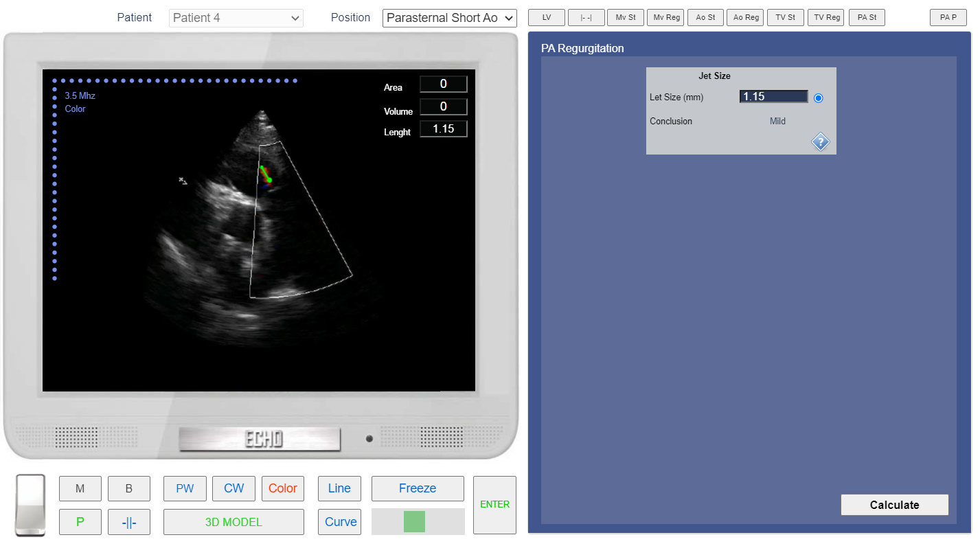The image size is (980, 546).
Task: Open the Mv St tab
Action: 625,18
